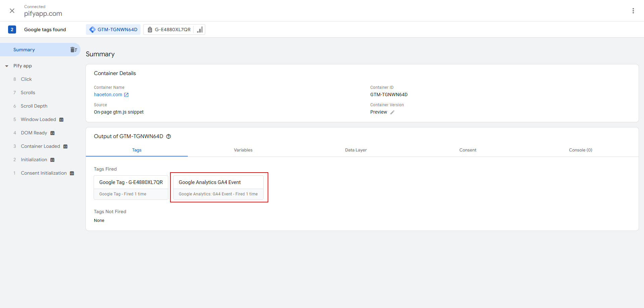Click the number 2 tags found badge
The width and height of the screenshot is (644, 308).
[x=12, y=29]
